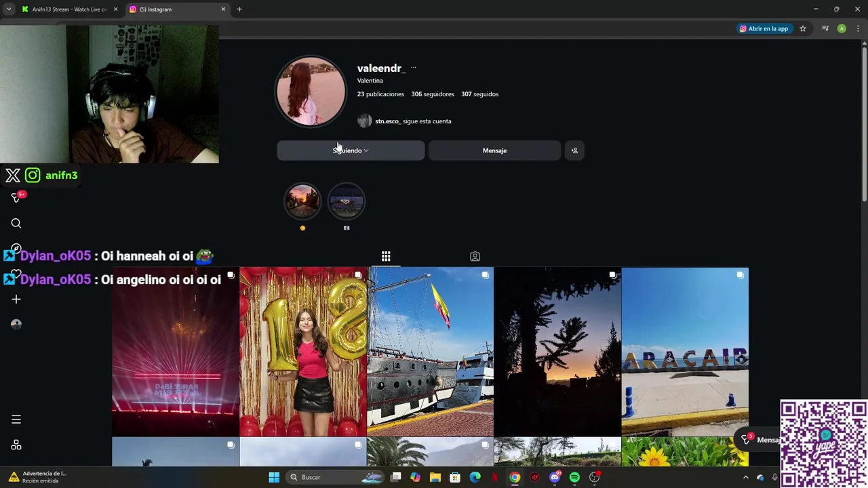Close the Instagram browser tab
The image size is (868, 488).
pyautogui.click(x=223, y=9)
